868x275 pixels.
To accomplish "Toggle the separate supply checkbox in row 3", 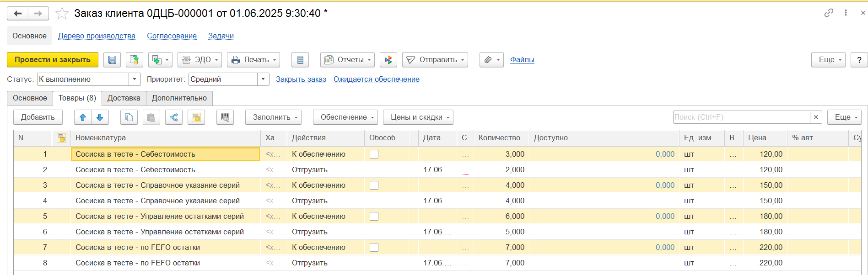I will 374,185.
